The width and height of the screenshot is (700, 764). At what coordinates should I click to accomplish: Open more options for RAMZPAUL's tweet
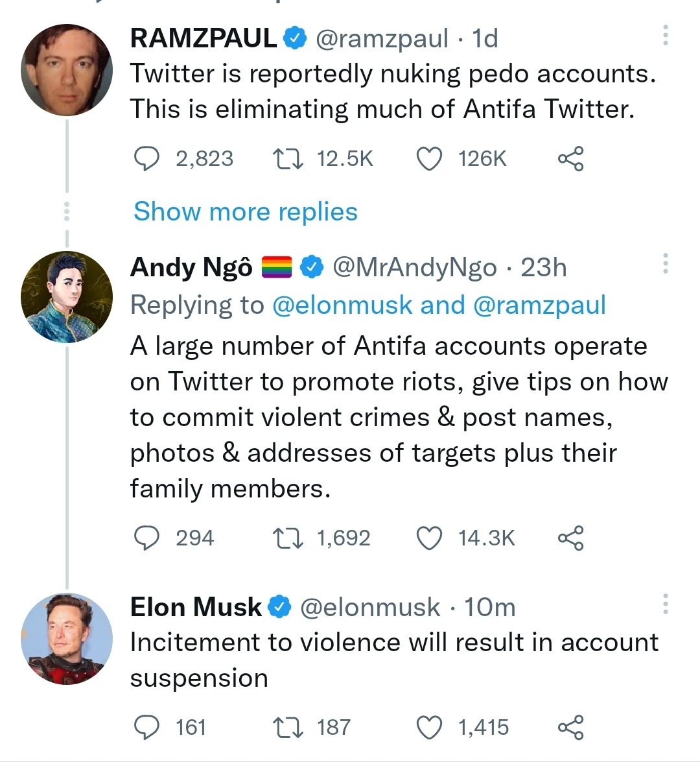[x=665, y=36]
